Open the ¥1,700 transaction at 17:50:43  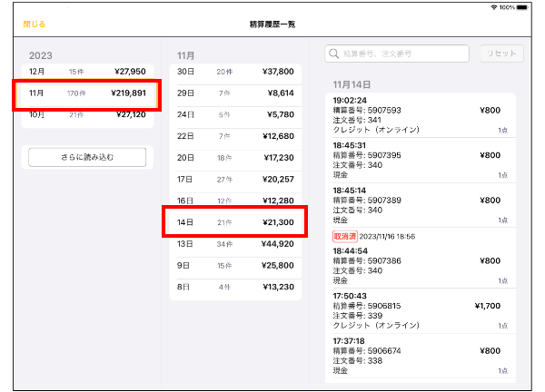click(x=420, y=310)
